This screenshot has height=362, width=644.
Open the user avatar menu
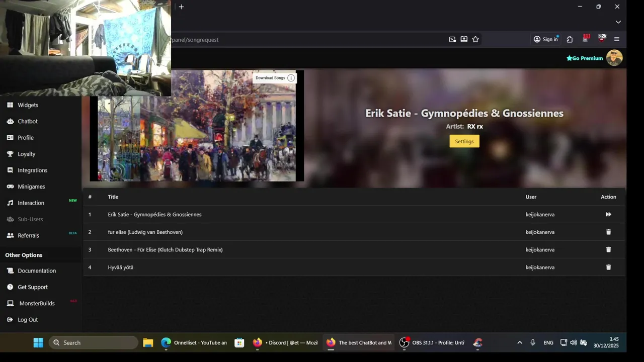tap(614, 58)
